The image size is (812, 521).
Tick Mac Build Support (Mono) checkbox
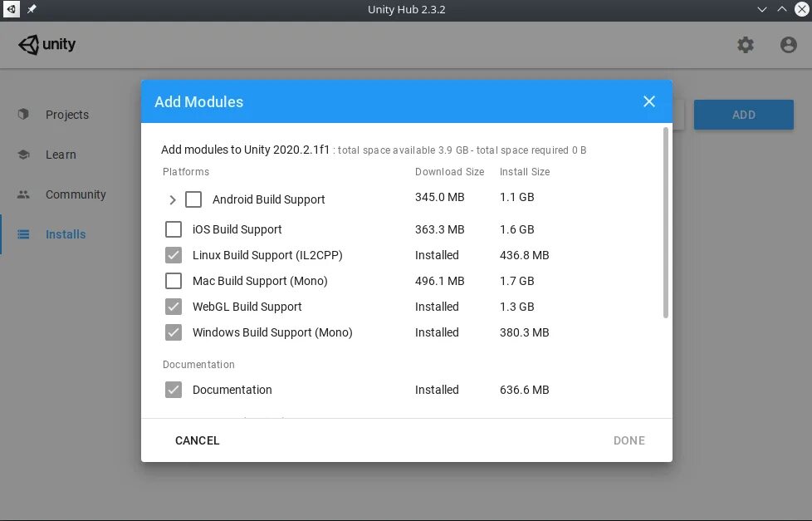click(174, 281)
